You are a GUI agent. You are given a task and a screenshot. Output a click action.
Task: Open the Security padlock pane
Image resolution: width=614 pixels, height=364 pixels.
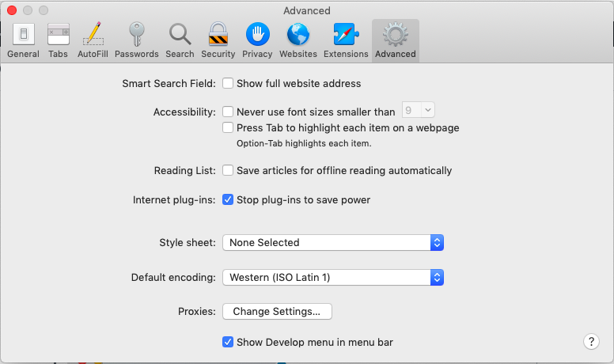[x=218, y=40]
